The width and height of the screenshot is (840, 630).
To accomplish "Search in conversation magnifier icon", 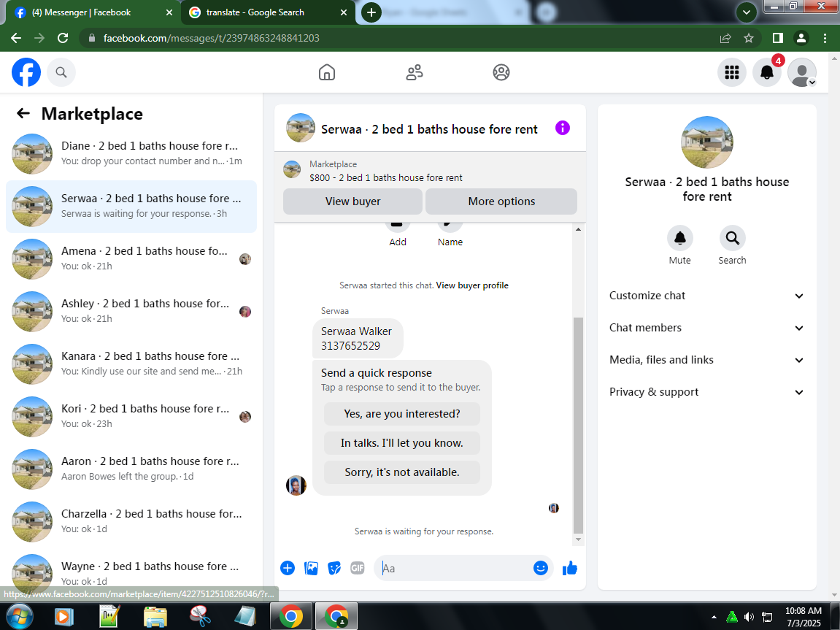I will pos(732,238).
